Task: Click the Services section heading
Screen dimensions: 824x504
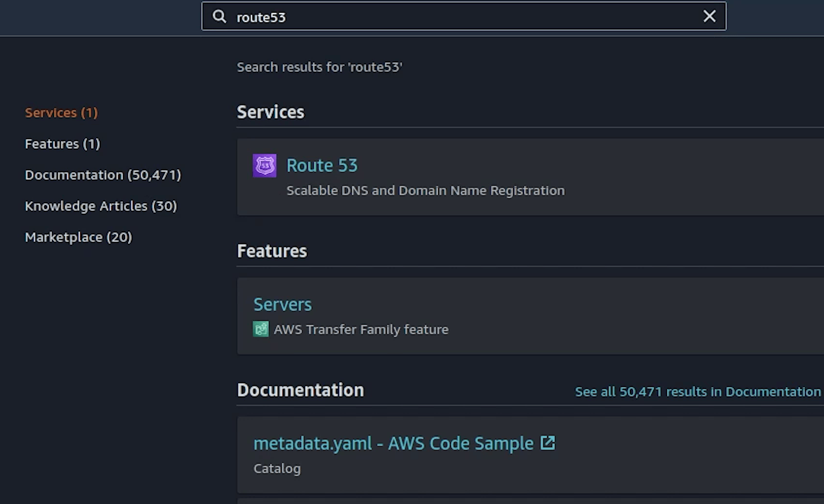Action: click(x=270, y=112)
